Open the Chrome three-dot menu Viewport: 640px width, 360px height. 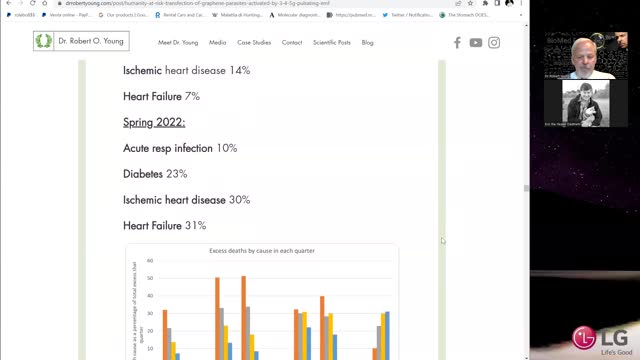click(521, 3)
